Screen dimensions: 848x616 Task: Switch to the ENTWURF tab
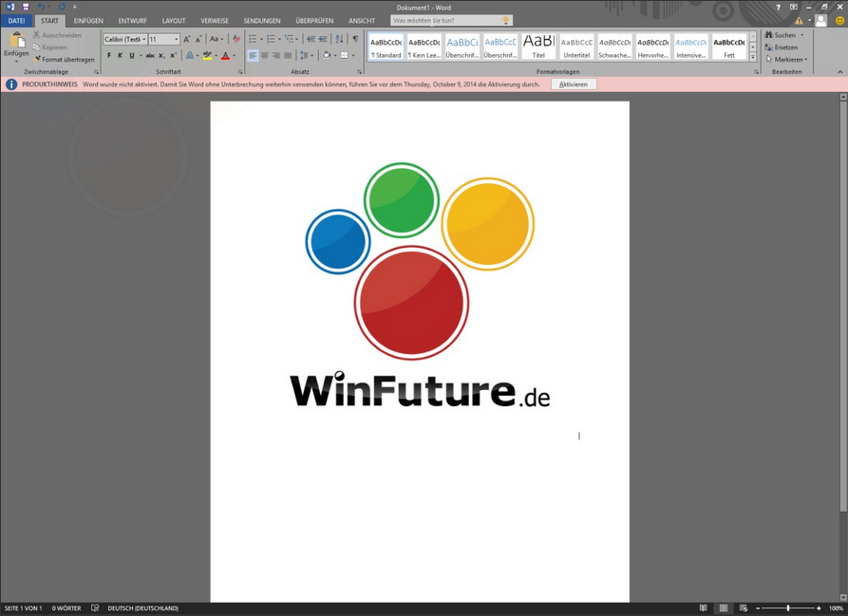tap(133, 21)
